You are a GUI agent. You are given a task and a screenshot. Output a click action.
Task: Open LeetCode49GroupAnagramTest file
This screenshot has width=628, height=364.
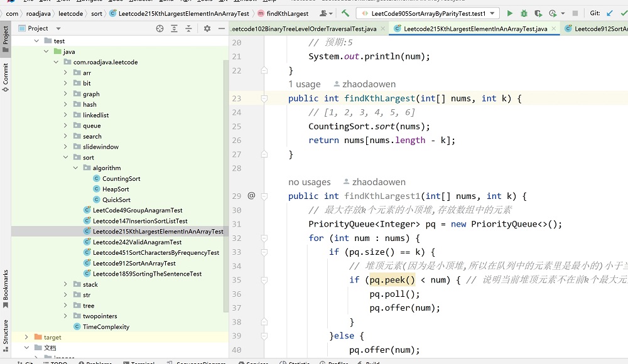pos(138,210)
